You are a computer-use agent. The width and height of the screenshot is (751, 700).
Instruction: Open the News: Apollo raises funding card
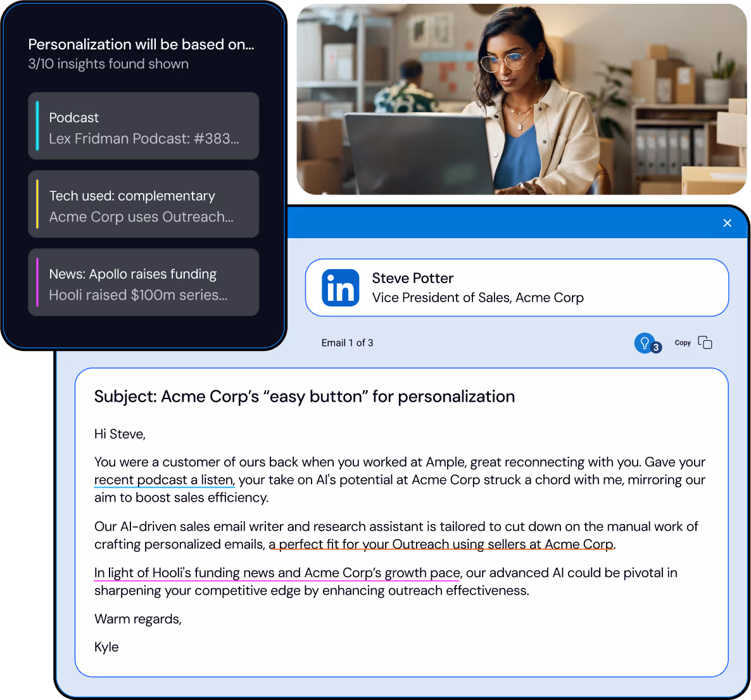tap(144, 282)
